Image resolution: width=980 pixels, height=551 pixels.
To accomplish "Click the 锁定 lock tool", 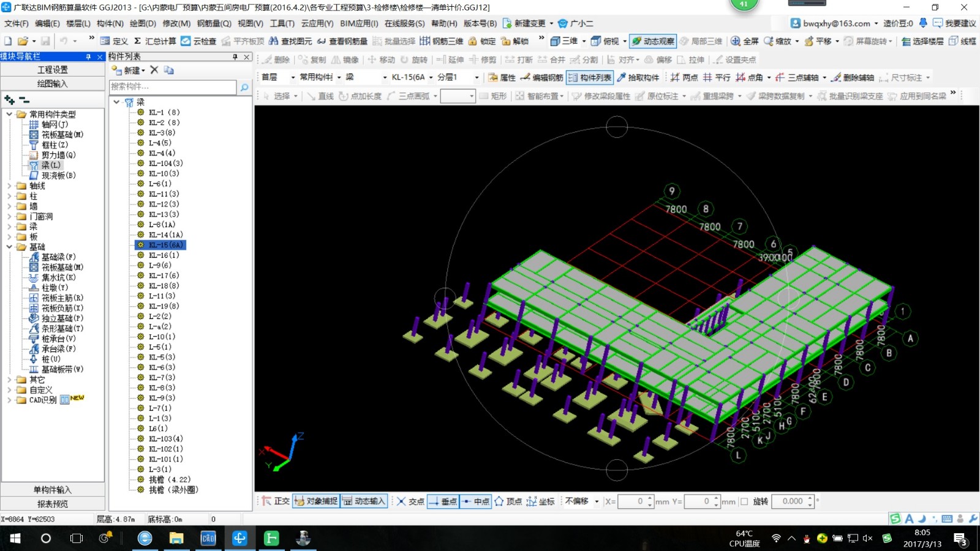I will pos(482,41).
